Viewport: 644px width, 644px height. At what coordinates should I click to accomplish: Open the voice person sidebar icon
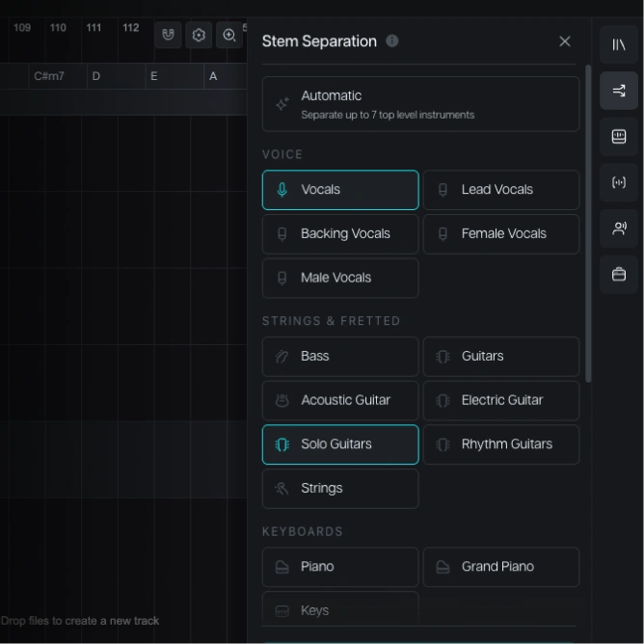[619, 228]
